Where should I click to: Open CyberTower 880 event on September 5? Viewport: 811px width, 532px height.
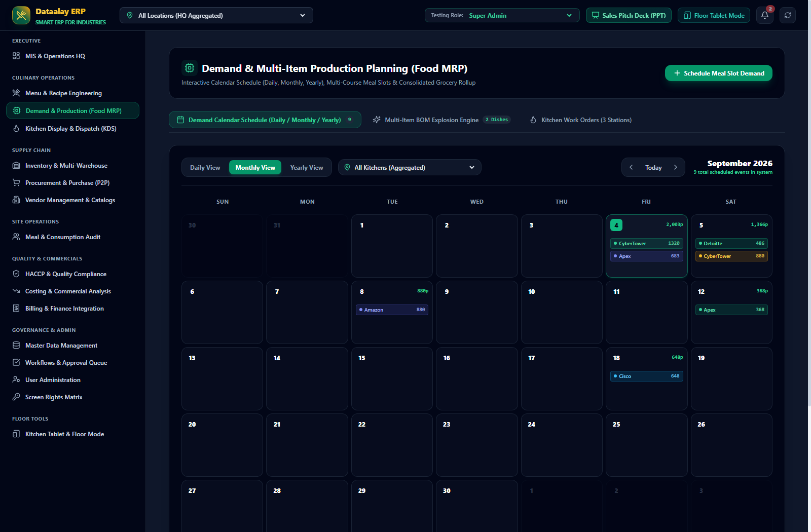[731, 256]
